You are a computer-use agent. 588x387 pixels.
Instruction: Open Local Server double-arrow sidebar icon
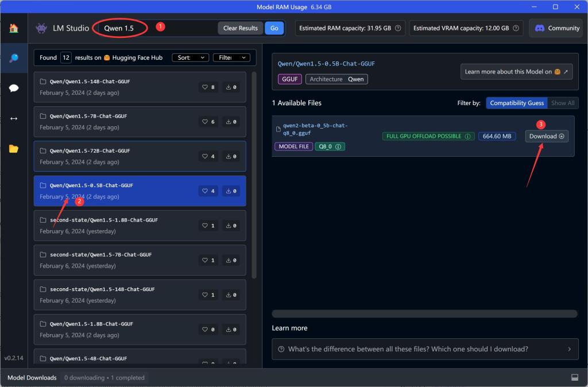pyautogui.click(x=14, y=118)
